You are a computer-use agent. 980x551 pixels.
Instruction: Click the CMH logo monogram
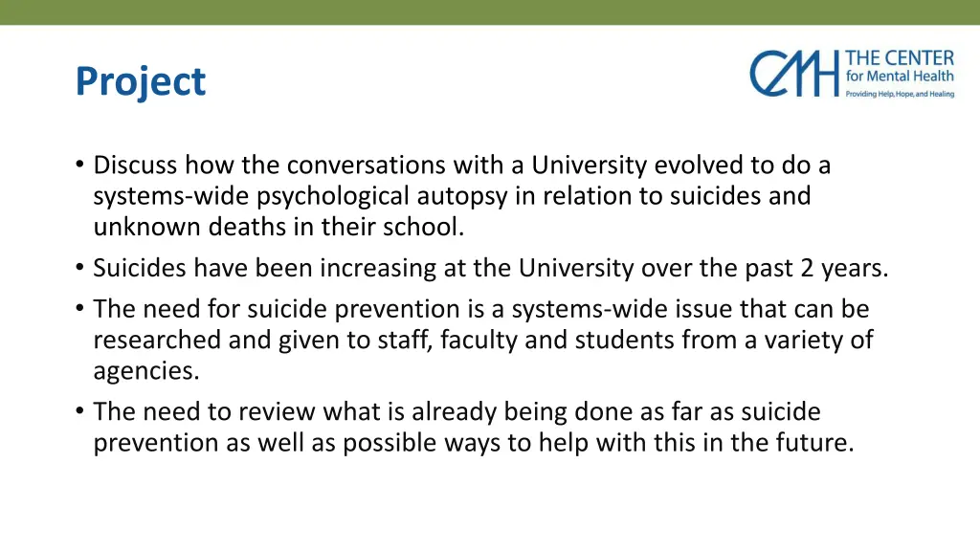[793, 74]
